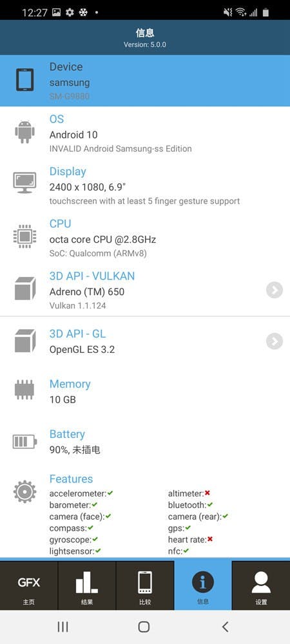Expand the 3D API - VULKAN details arrow
This screenshot has width=290, height=644.
275,290
